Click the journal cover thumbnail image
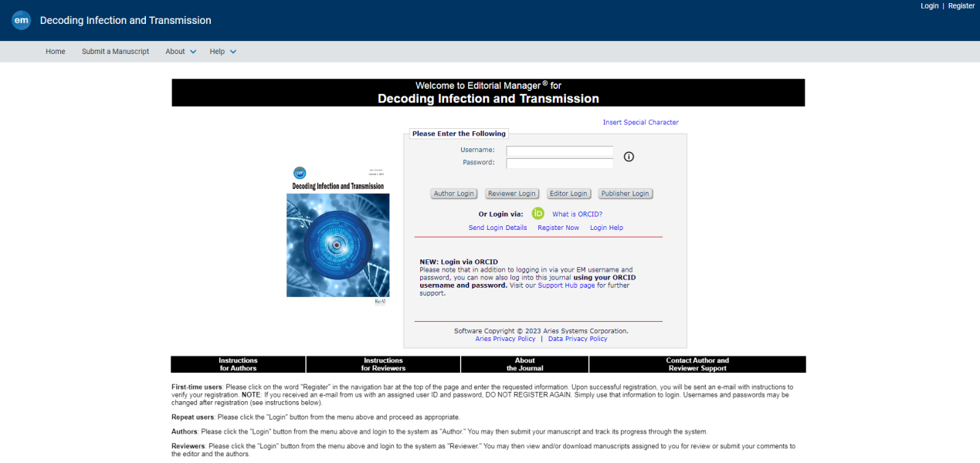The height and width of the screenshot is (463, 980). pyautogui.click(x=338, y=236)
